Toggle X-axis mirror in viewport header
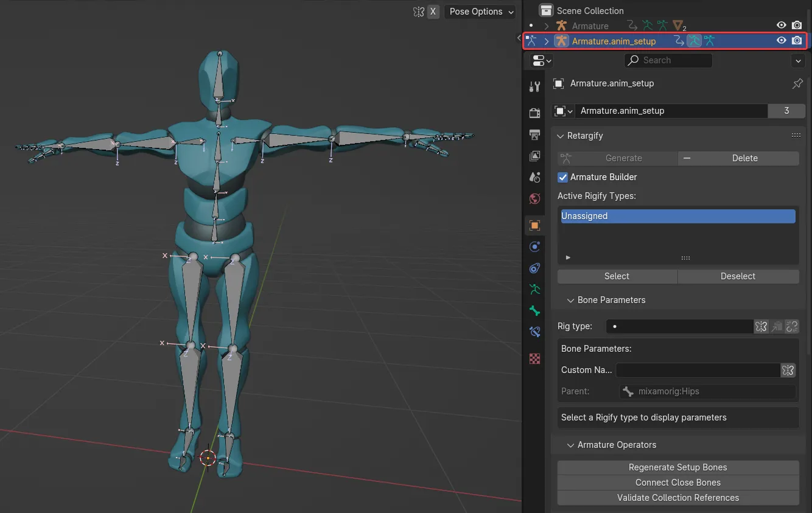Screen dimensions: 812x513 [433, 12]
